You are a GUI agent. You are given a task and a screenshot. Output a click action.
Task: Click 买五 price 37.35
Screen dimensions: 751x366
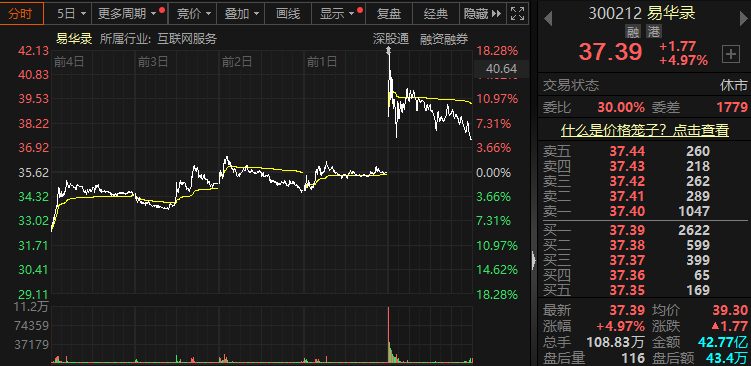[627, 290]
